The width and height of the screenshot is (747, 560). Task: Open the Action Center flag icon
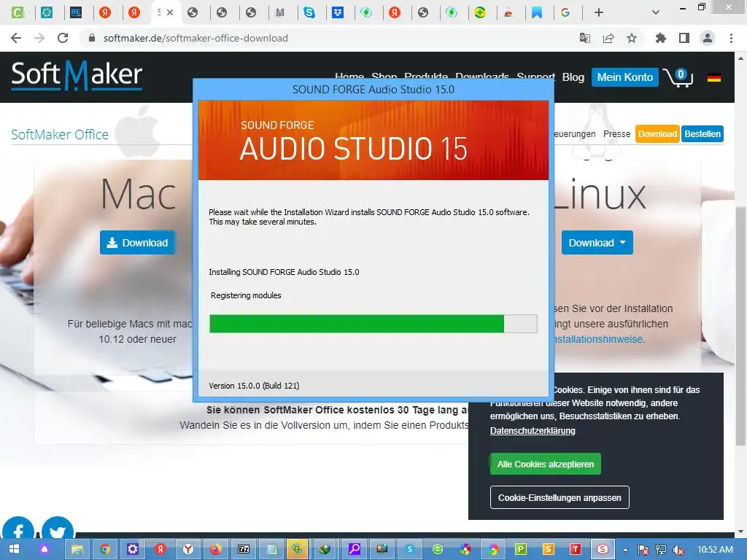coord(643,550)
